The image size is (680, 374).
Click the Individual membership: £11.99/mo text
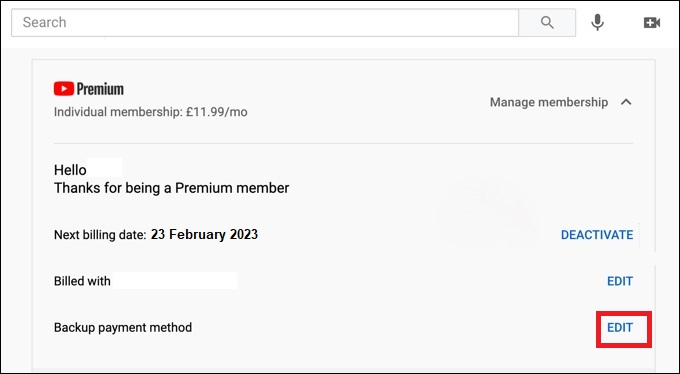pos(150,112)
